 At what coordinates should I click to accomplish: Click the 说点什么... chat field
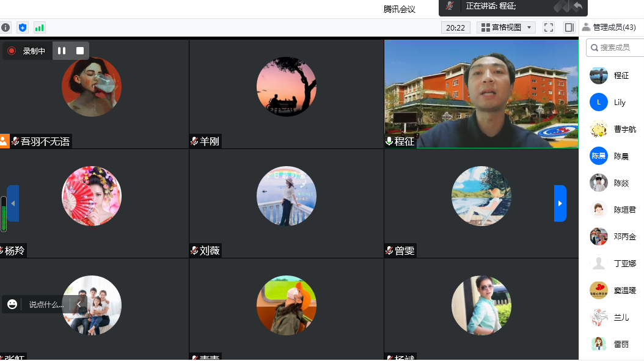pyautogui.click(x=46, y=304)
